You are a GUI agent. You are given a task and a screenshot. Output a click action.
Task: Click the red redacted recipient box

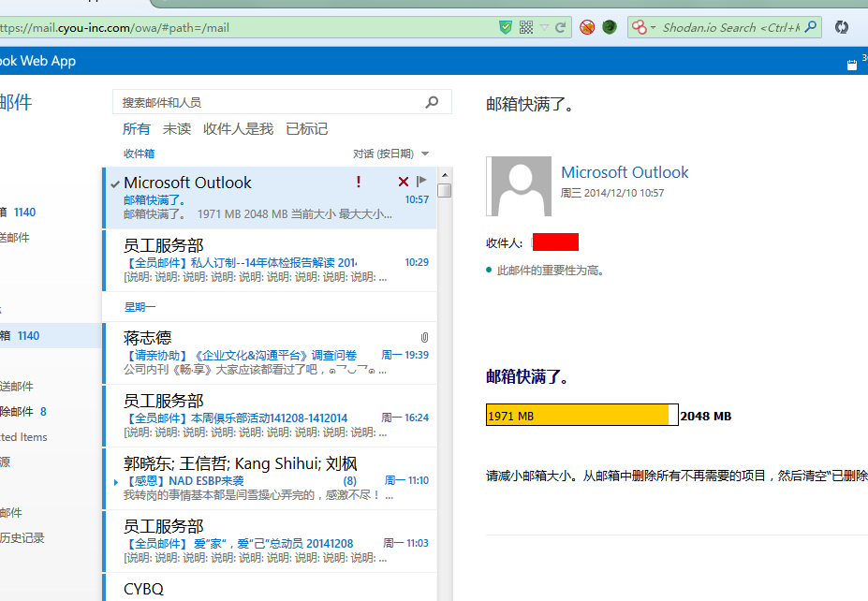pyautogui.click(x=555, y=242)
